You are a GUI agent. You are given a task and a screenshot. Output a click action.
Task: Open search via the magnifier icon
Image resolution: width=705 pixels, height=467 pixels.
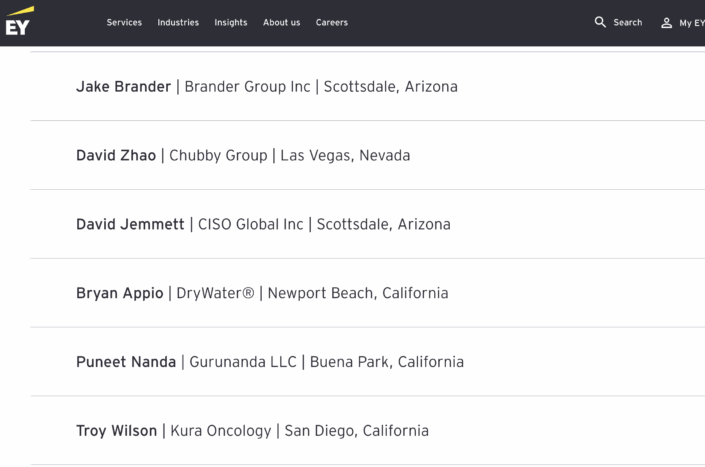(600, 22)
